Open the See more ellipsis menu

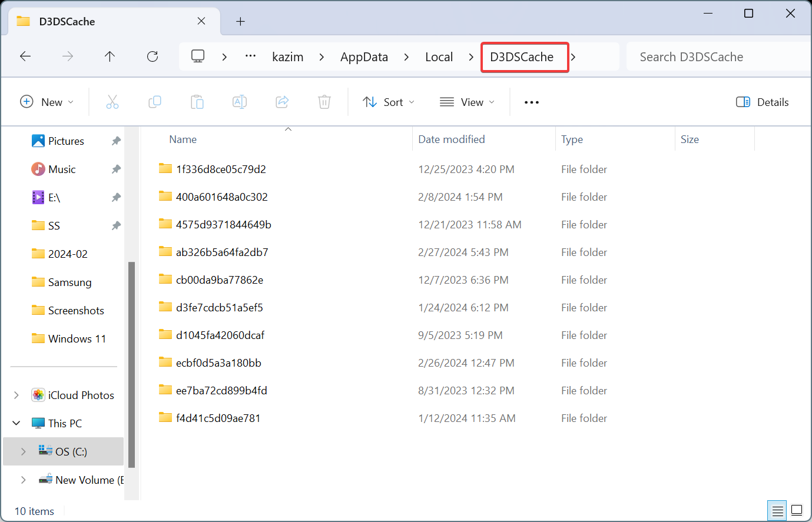click(532, 102)
